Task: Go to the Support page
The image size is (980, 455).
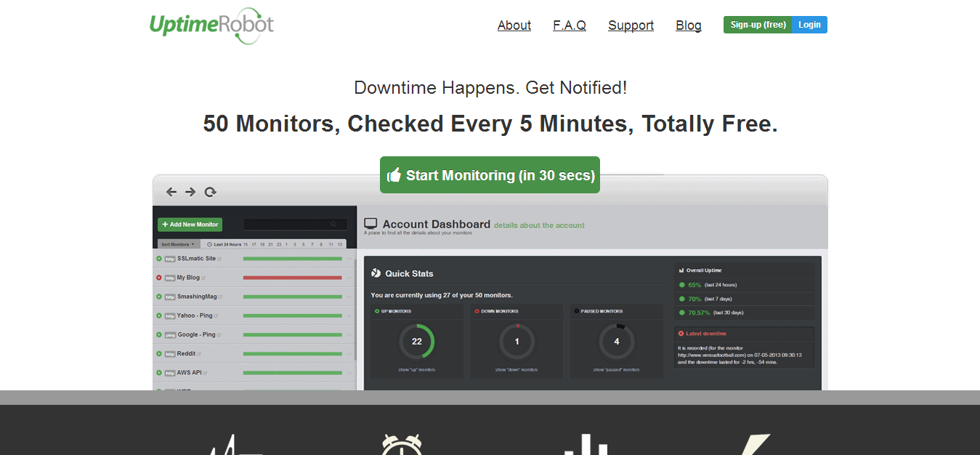Action: [x=631, y=25]
